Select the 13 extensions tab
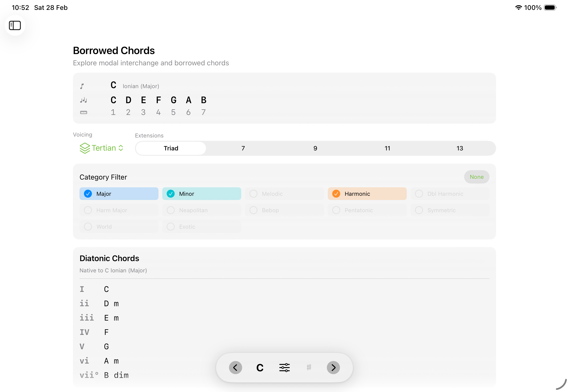Viewport: 569px width, 392px height. tap(459, 148)
